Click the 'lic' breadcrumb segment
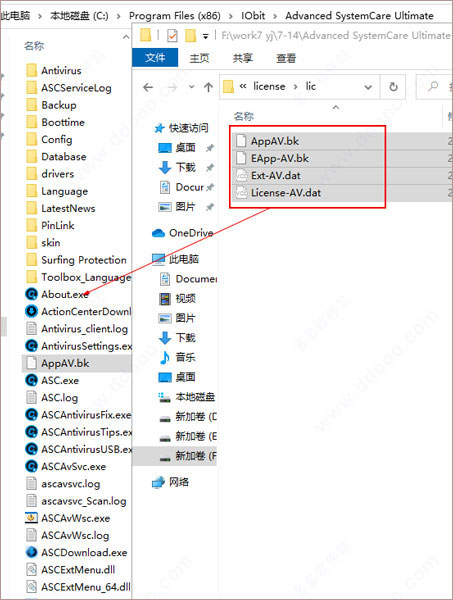The height and width of the screenshot is (600, 453). [311, 86]
